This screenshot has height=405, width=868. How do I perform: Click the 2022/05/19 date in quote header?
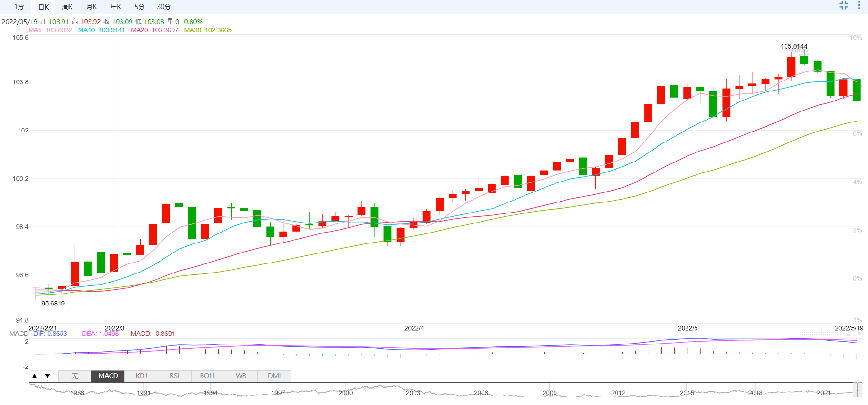coord(20,21)
